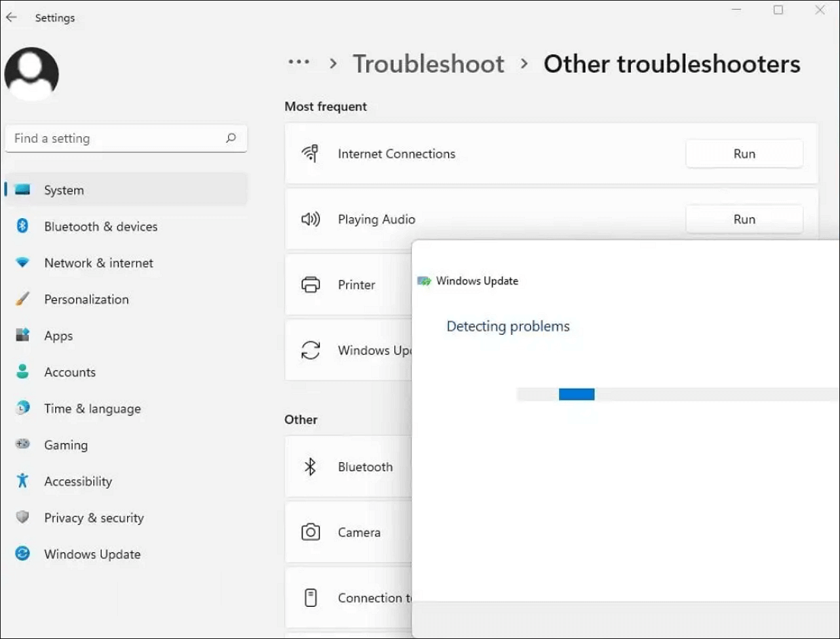Open Time & language settings
This screenshot has width=840, height=639.
pyautogui.click(x=126, y=408)
